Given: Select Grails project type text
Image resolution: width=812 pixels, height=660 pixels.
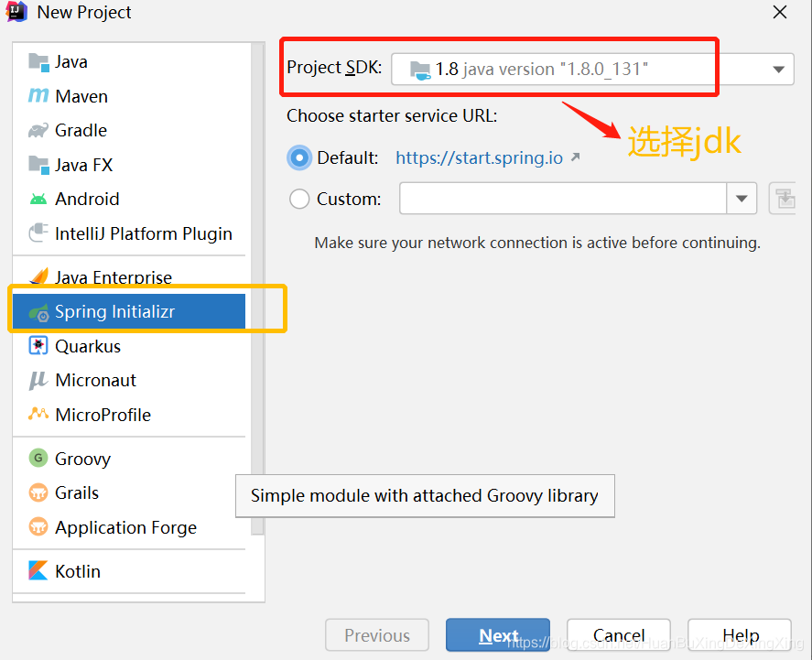Looking at the screenshot, I should [x=77, y=492].
